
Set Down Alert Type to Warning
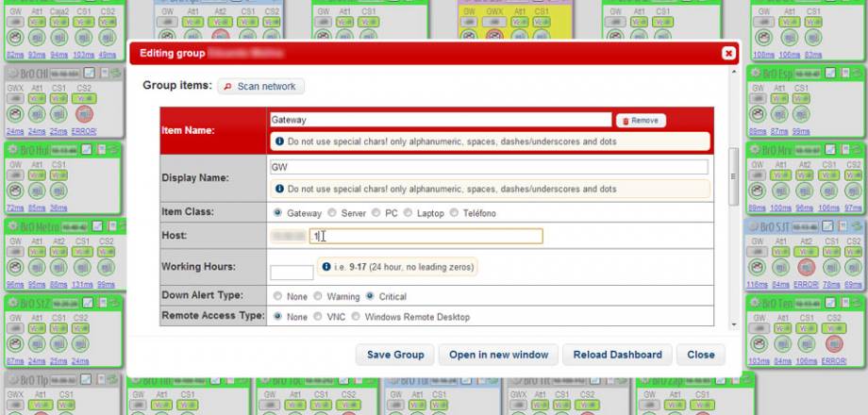(x=321, y=296)
